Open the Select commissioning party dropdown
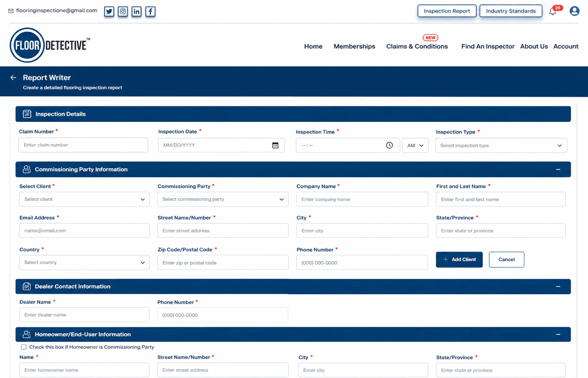 pos(223,199)
